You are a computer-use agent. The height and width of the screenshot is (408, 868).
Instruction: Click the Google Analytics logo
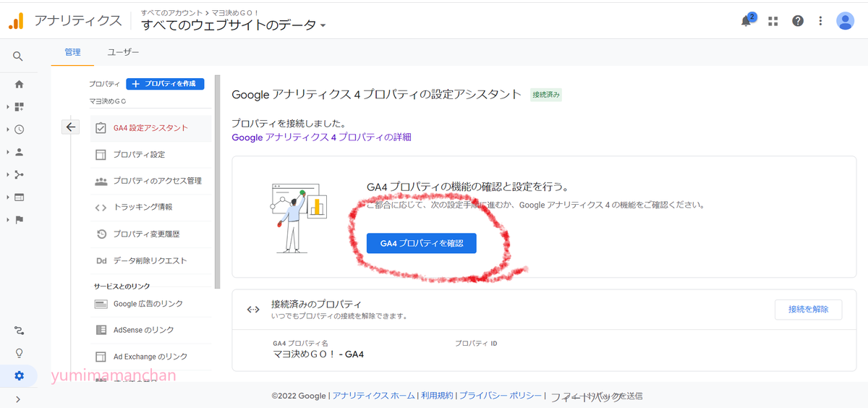coord(16,21)
